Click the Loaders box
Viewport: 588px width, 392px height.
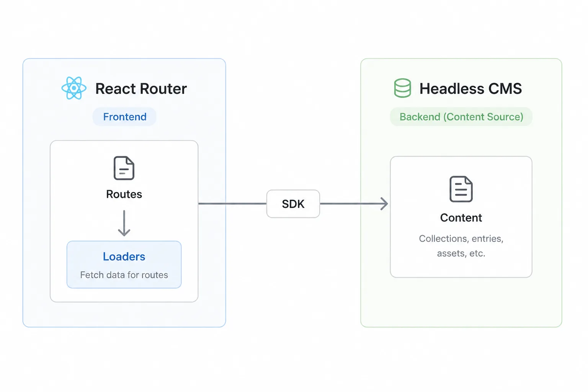click(x=124, y=265)
